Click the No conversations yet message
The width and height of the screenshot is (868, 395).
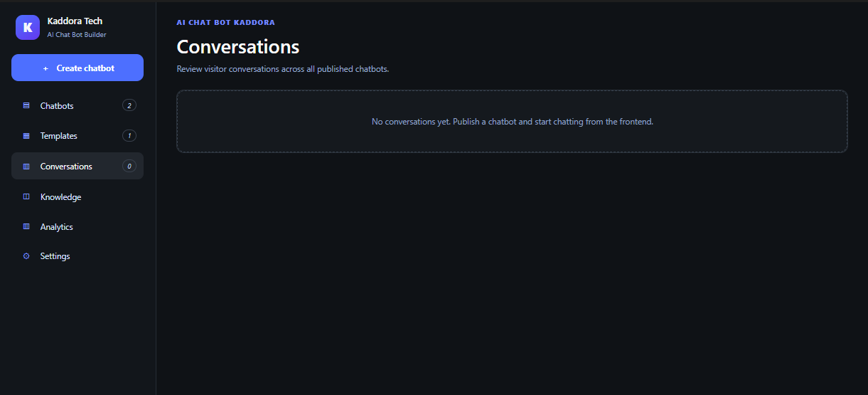tap(513, 122)
